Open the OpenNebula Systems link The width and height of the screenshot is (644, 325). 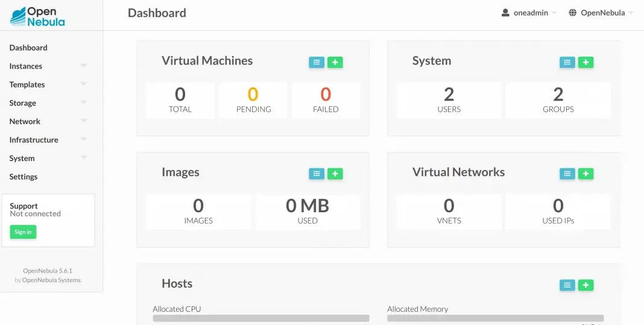[x=51, y=280]
